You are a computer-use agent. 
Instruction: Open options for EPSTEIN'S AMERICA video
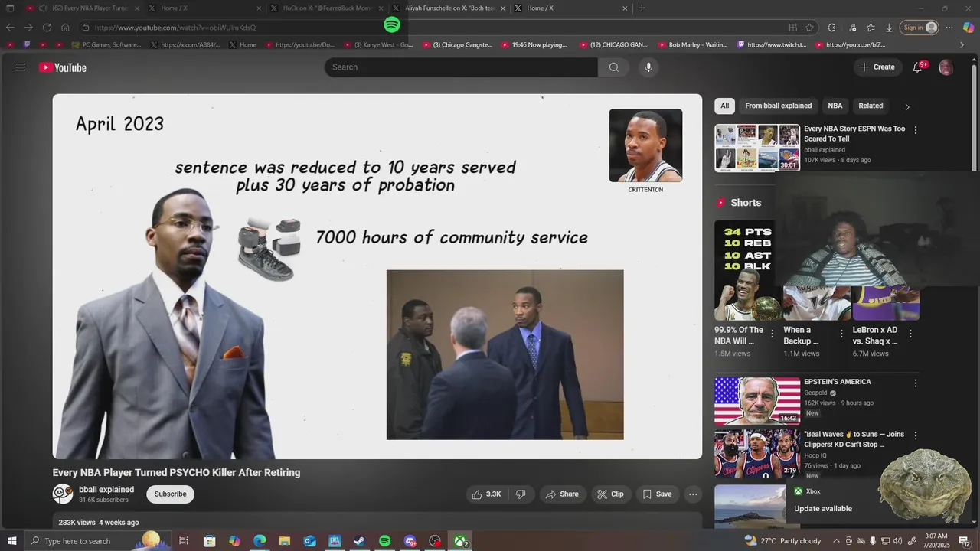tap(916, 383)
